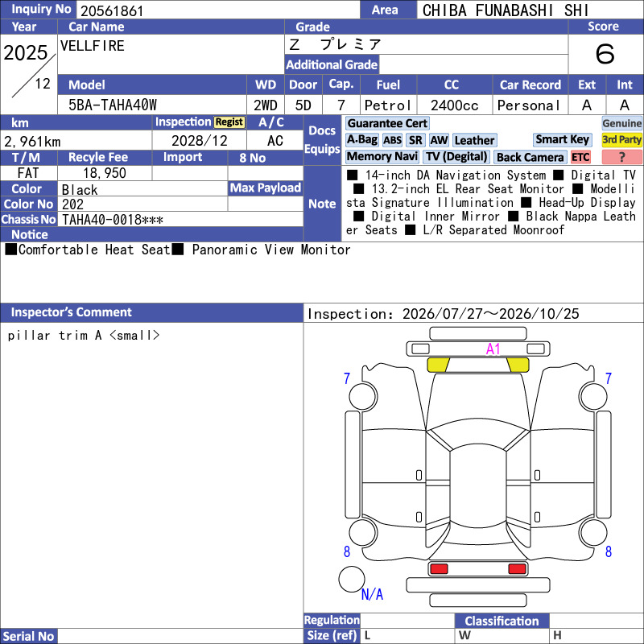Click chassis number TAHA40-0018***
Viewport: 644px width, 644px height.
point(113,220)
